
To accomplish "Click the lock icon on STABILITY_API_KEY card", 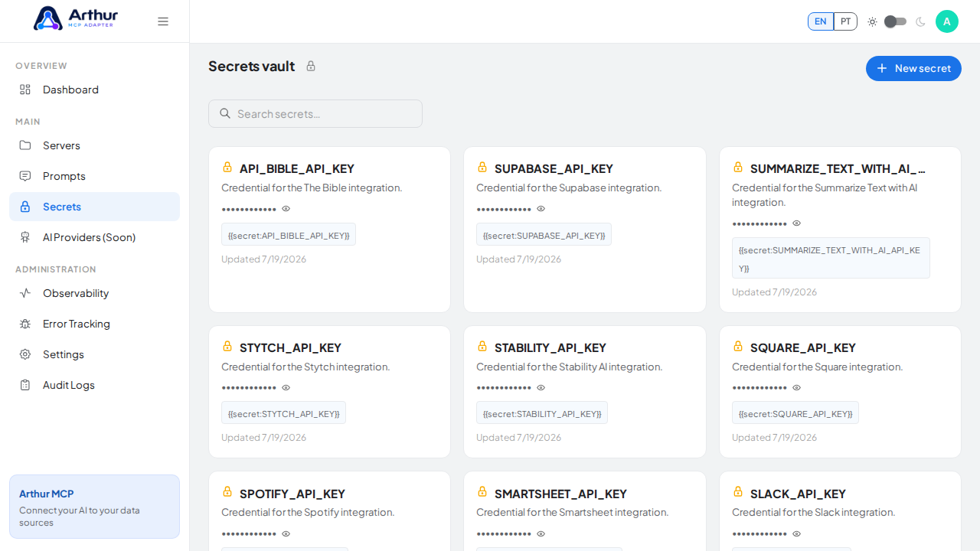I will pyautogui.click(x=482, y=346).
